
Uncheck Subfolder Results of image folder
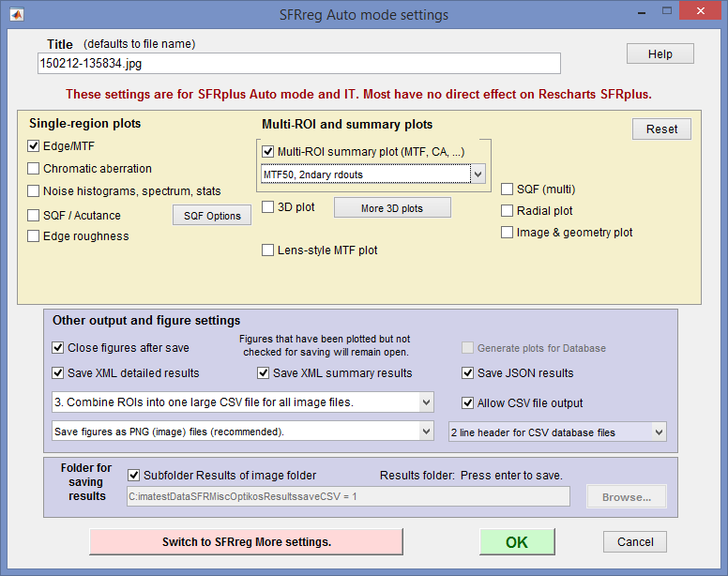tap(134, 476)
